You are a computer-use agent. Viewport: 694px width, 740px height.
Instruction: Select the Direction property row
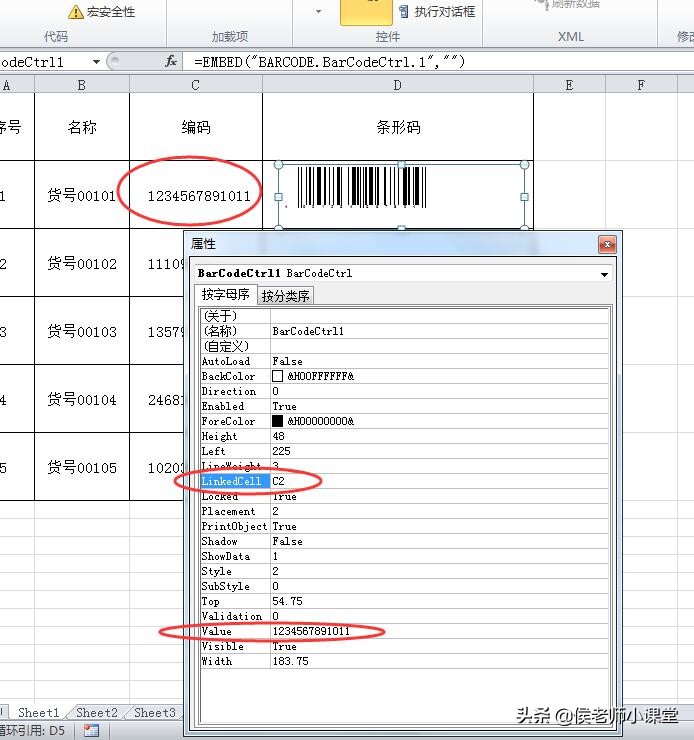click(x=404, y=391)
